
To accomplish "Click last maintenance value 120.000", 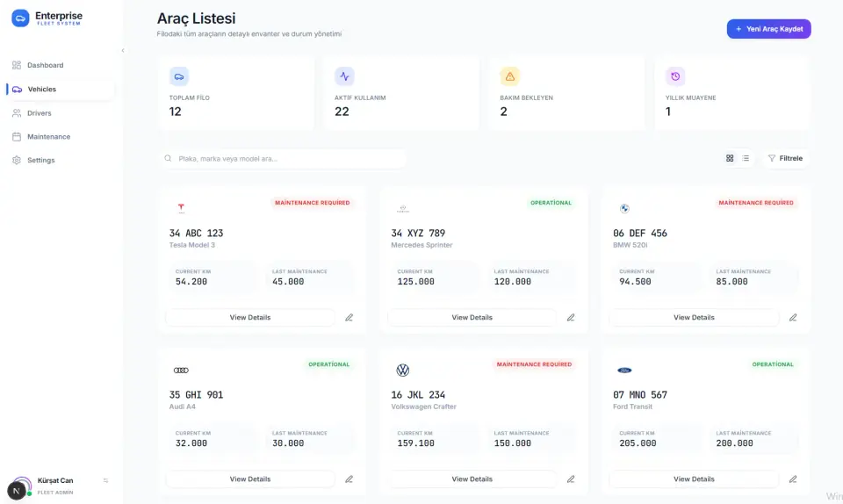I will (512, 282).
